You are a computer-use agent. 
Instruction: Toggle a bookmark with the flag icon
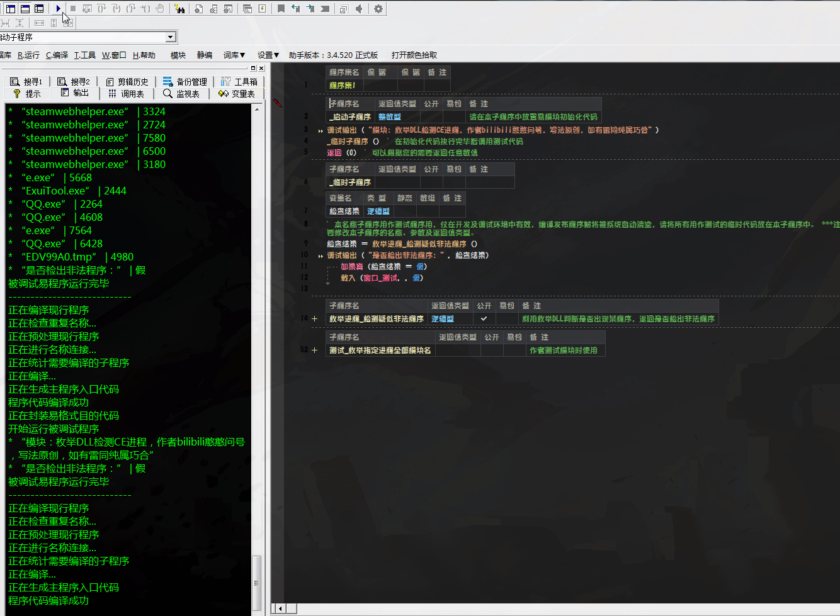(x=280, y=8)
